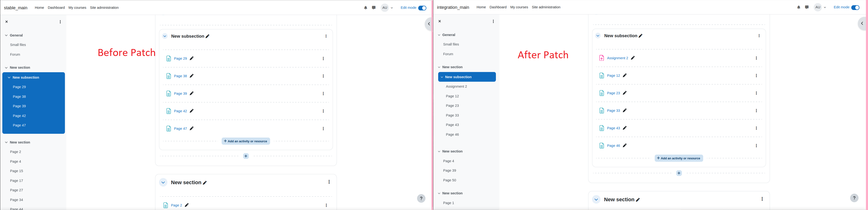
Task: Click pencil icon next to Page 29
Action: 192,58
